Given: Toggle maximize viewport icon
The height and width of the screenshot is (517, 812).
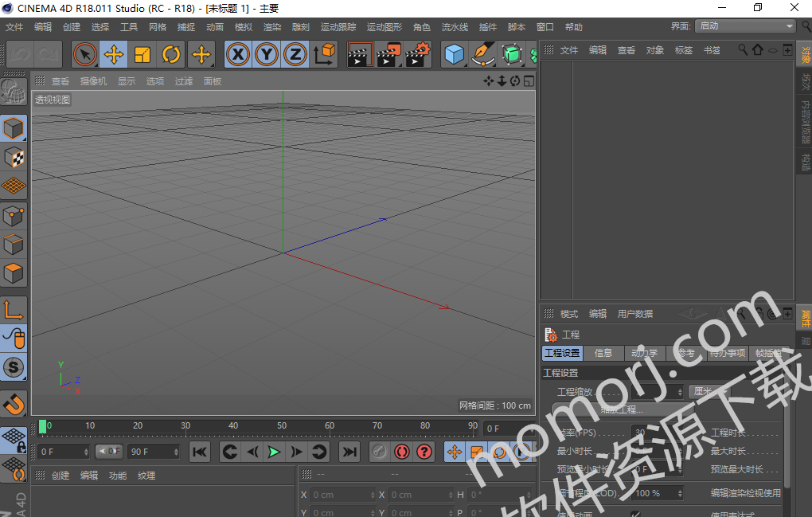Looking at the screenshot, I should click(529, 81).
